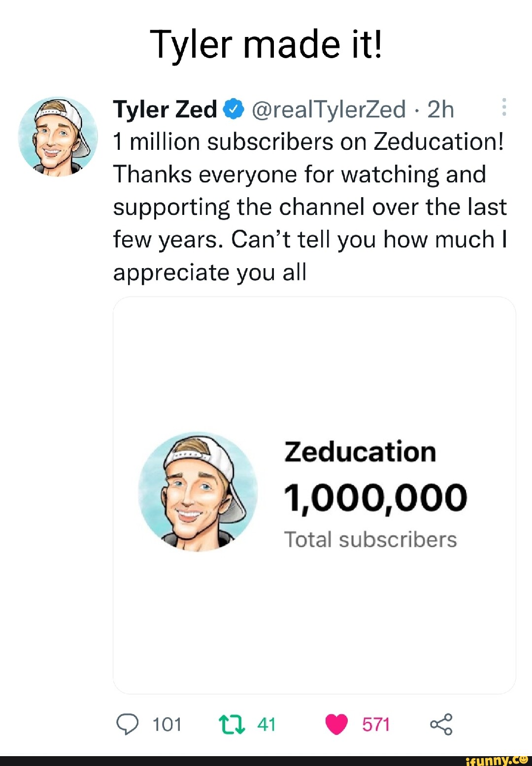The image size is (532, 766).
Task: Click the blue verified checkmark badge
Action: (x=234, y=109)
